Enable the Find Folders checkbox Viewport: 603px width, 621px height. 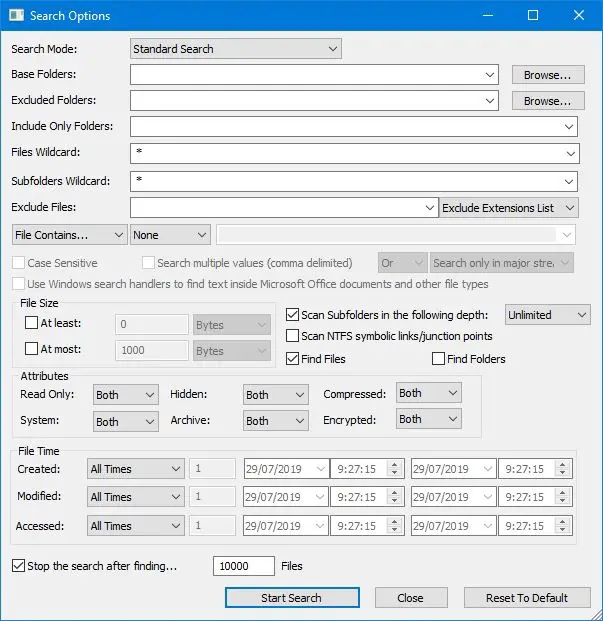click(438, 359)
